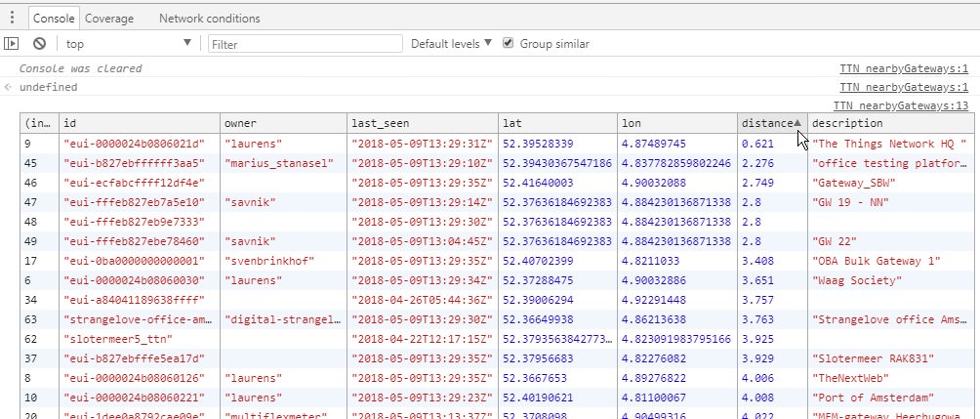Select the "eui-0000024b0806021d" id cell
This screenshot has height=419, width=980.
[140, 144]
